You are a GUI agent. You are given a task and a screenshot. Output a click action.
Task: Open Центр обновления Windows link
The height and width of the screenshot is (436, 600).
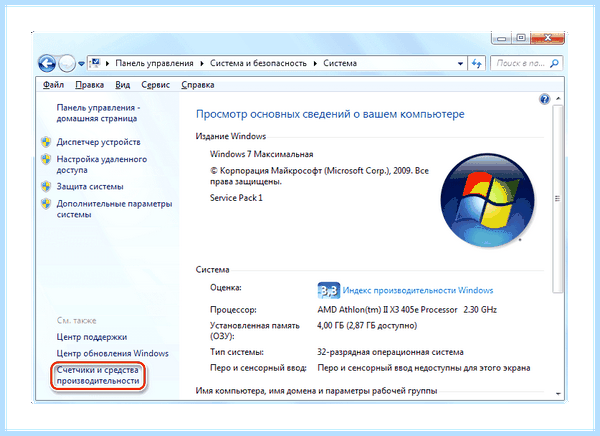coord(112,353)
